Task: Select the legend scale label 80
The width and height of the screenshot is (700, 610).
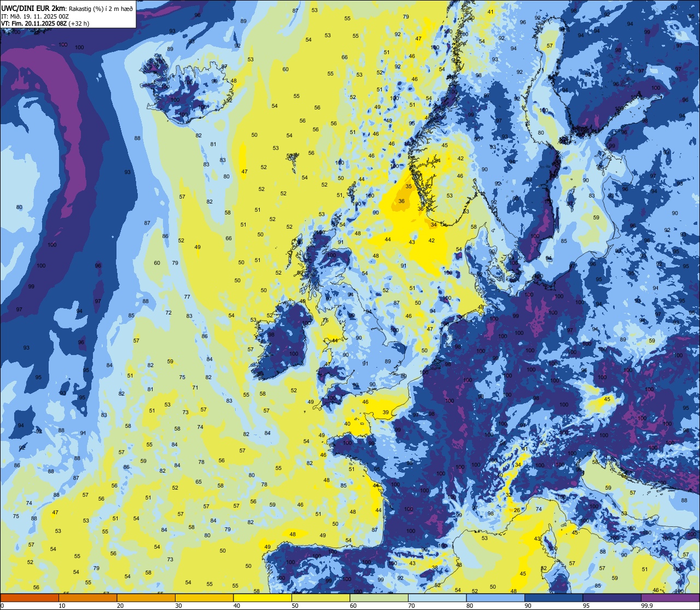Action: (470, 606)
